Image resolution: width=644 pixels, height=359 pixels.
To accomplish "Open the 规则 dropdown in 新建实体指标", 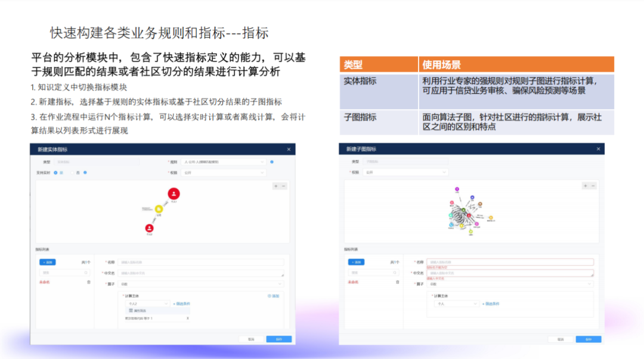I will pos(224,162).
